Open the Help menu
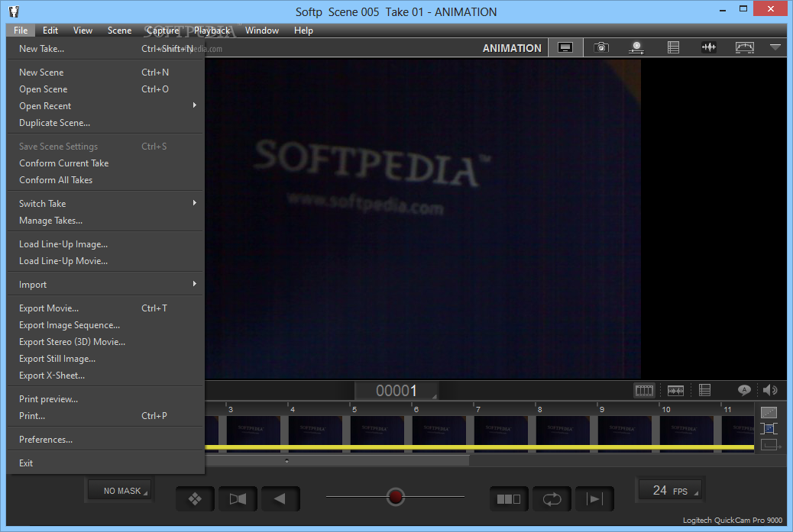Screen dimensions: 793x532 click(303, 31)
